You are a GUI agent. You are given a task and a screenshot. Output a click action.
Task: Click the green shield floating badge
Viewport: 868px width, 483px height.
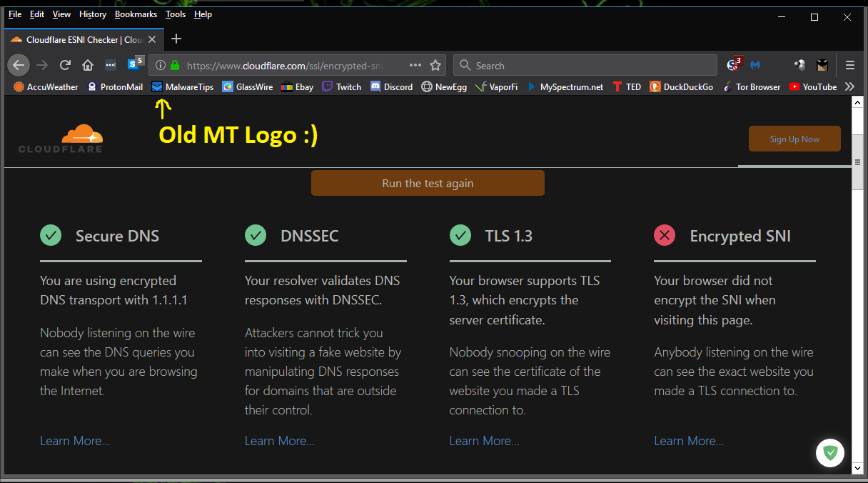tap(830, 452)
